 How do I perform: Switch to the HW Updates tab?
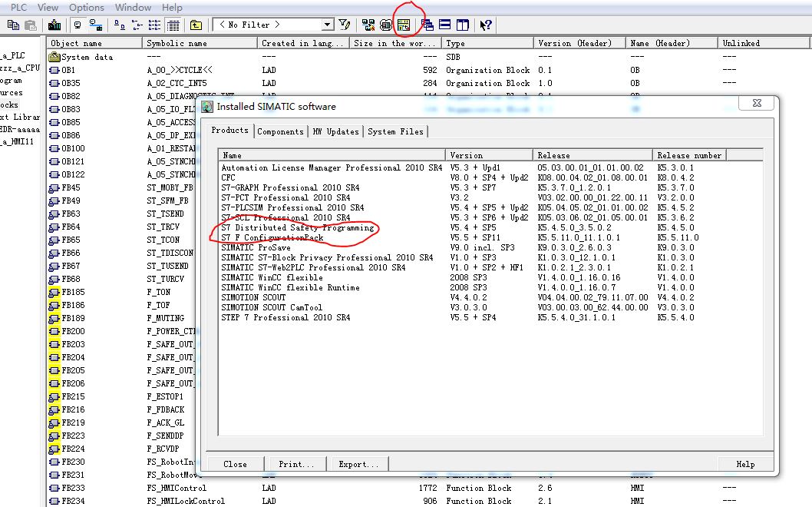click(x=335, y=131)
